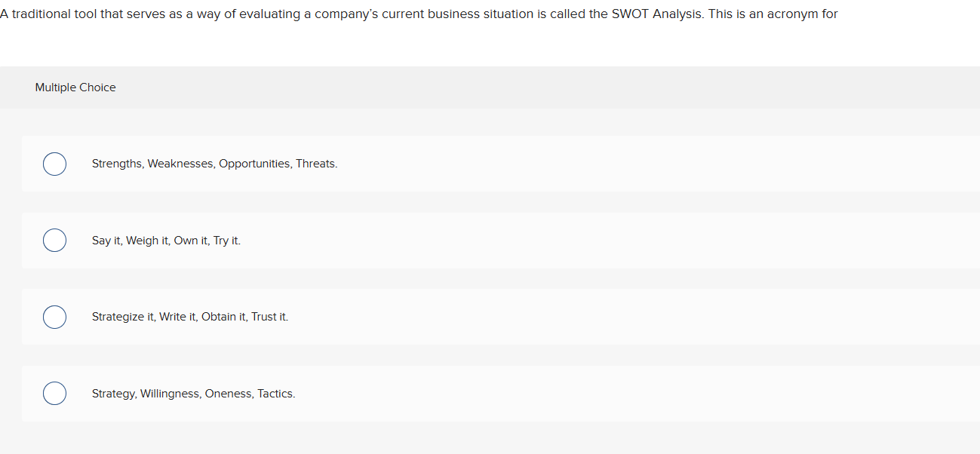
Task: Click the word Threats in the first answer
Action: [315, 164]
